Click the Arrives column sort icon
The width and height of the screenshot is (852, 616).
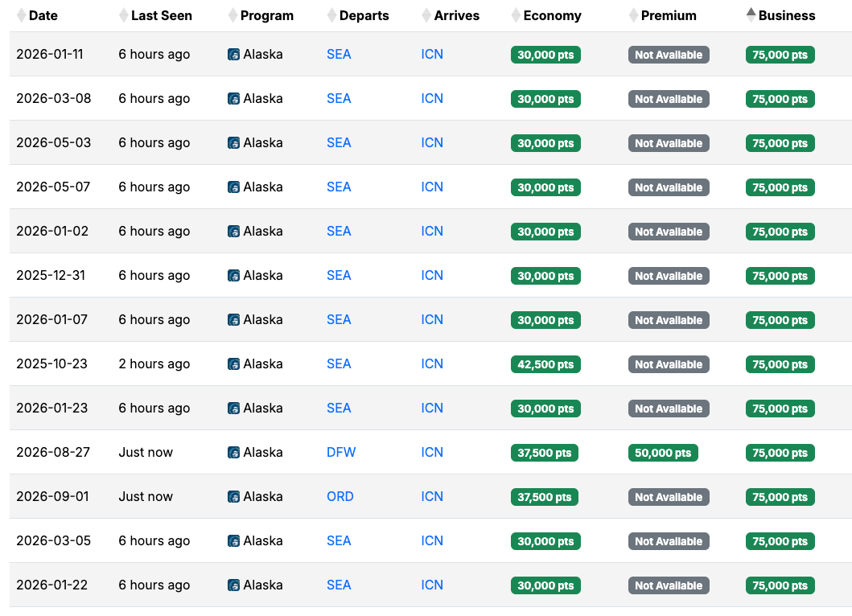pos(426,15)
